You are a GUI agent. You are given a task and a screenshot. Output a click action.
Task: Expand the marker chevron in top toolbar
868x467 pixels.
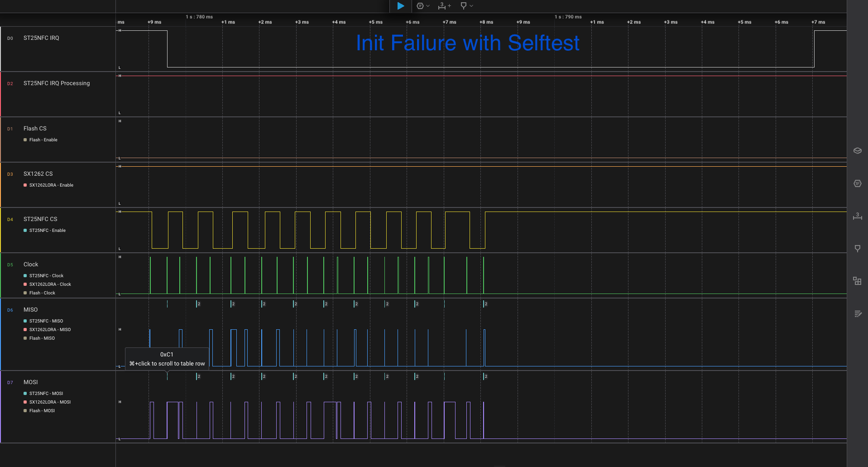471,6
